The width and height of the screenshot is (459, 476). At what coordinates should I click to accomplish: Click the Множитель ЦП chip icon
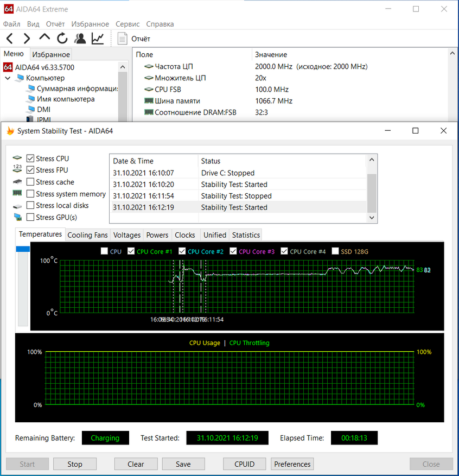[149, 78]
